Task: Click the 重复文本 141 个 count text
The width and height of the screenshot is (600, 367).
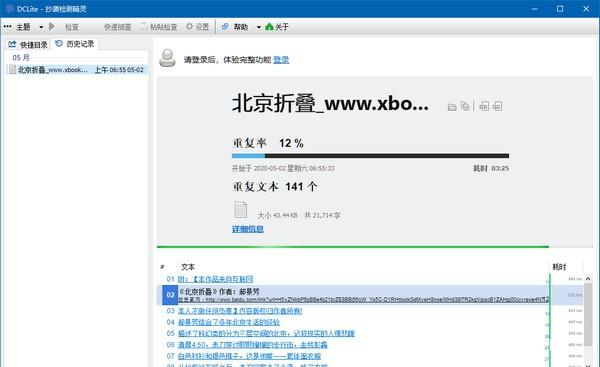Action: click(x=275, y=187)
